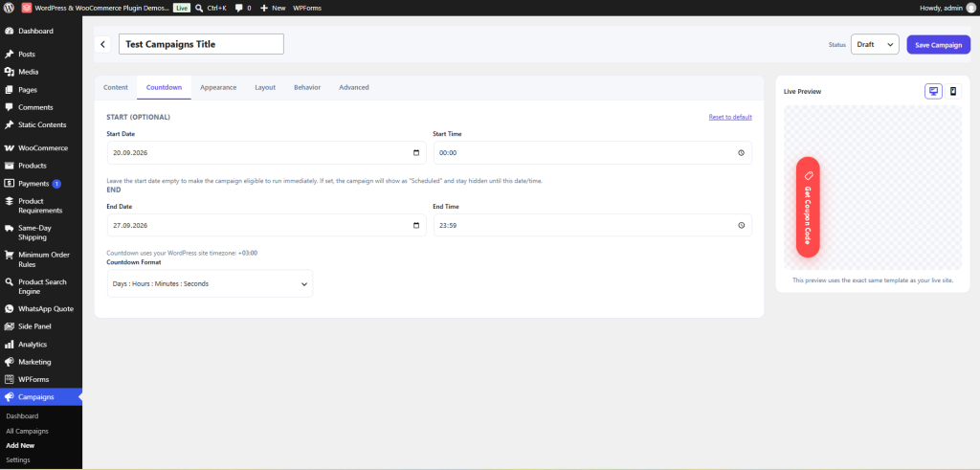This screenshot has width=980, height=470.
Task: Click the End Date field 27.09.2026
Action: [x=267, y=226]
